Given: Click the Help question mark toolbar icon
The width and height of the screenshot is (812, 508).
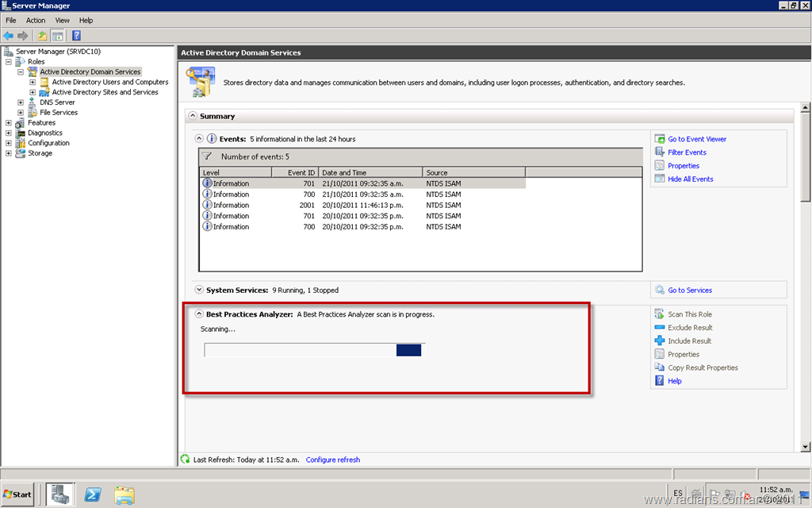Looking at the screenshot, I should click(x=77, y=36).
